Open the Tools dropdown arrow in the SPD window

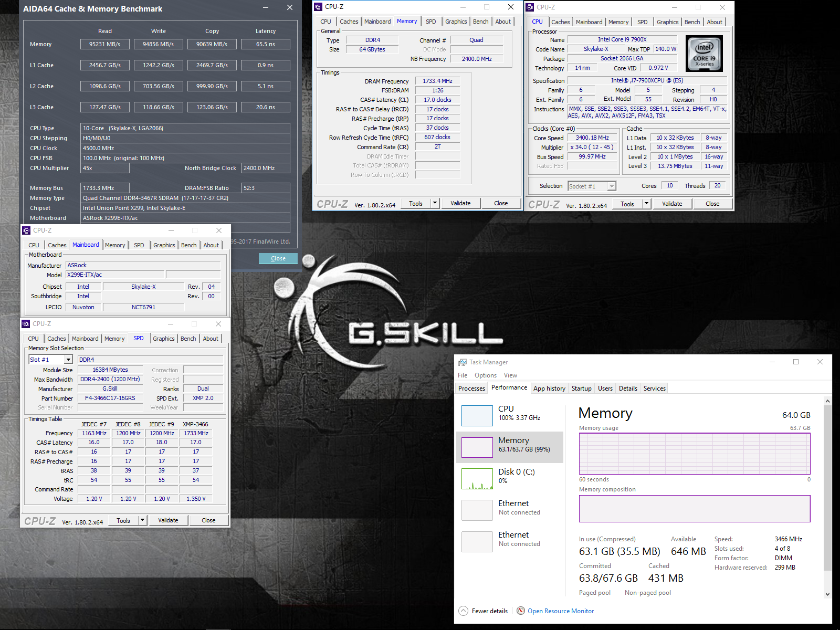[143, 520]
